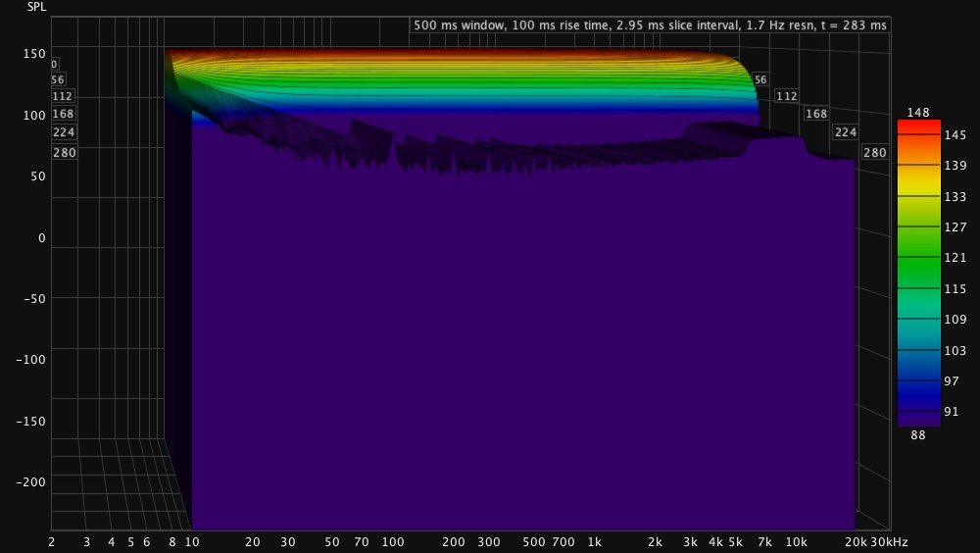Click the rainbow color scale legend bar

pyautogui.click(x=919, y=274)
